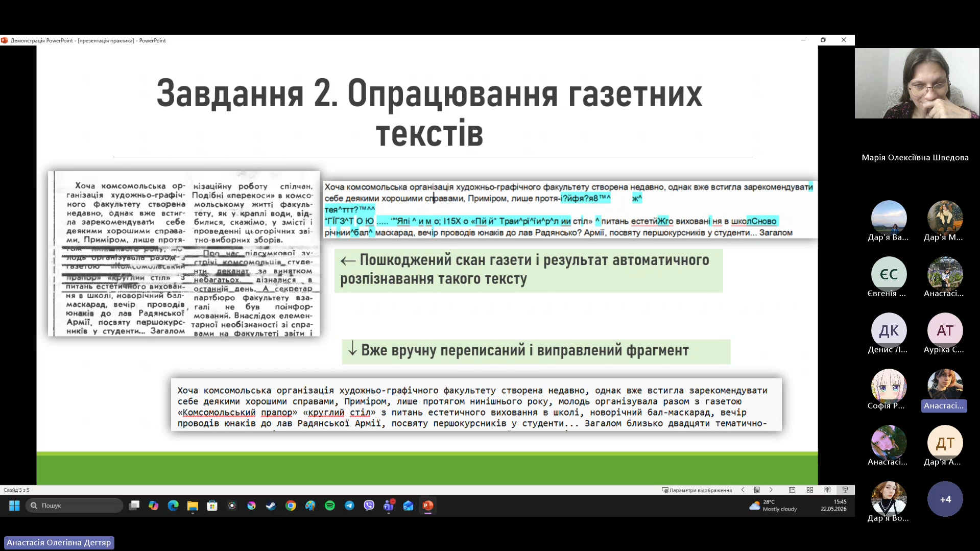The height and width of the screenshot is (551, 980).
Task: Select participant Софія Р... avatar
Action: (889, 387)
